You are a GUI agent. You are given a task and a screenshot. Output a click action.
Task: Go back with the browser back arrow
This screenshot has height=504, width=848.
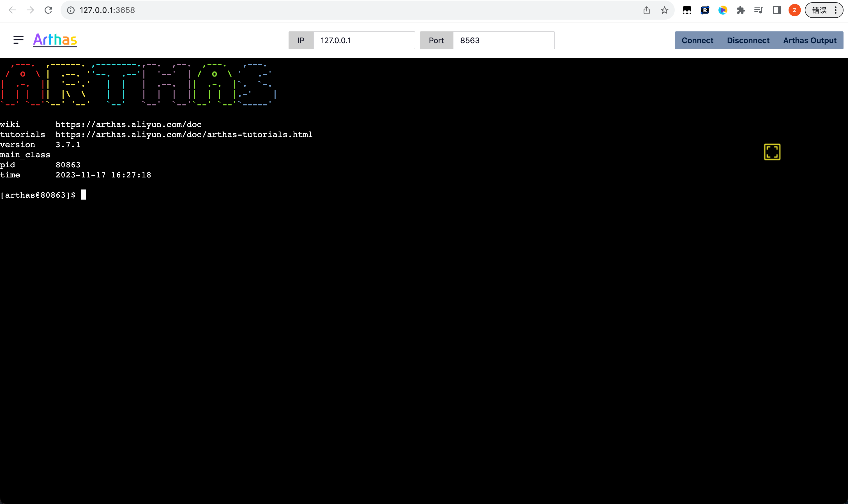pyautogui.click(x=12, y=10)
